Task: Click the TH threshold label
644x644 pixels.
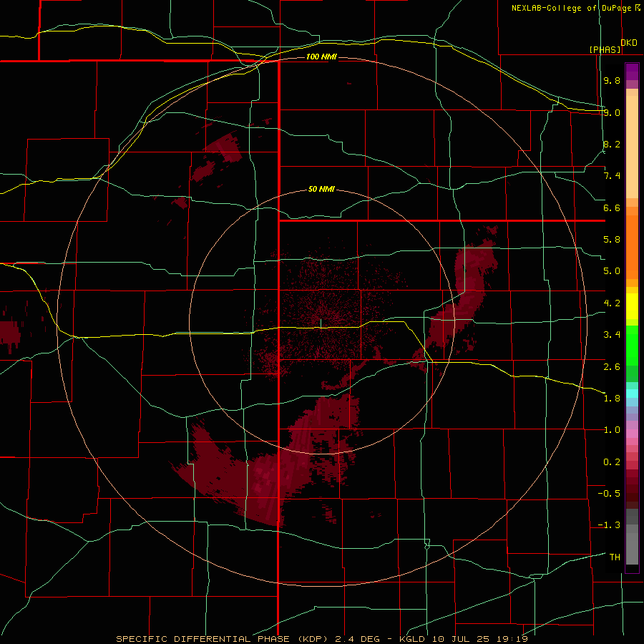Action: [x=615, y=557]
